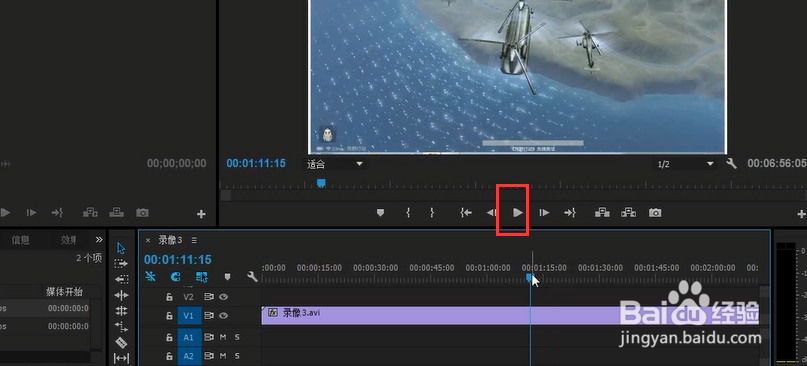Switch to the 效果 tab
Image resolution: width=807 pixels, height=366 pixels.
(x=69, y=240)
